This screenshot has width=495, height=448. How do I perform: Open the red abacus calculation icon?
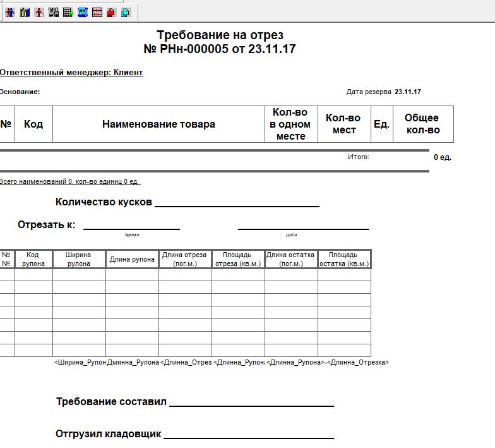click(x=97, y=12)
